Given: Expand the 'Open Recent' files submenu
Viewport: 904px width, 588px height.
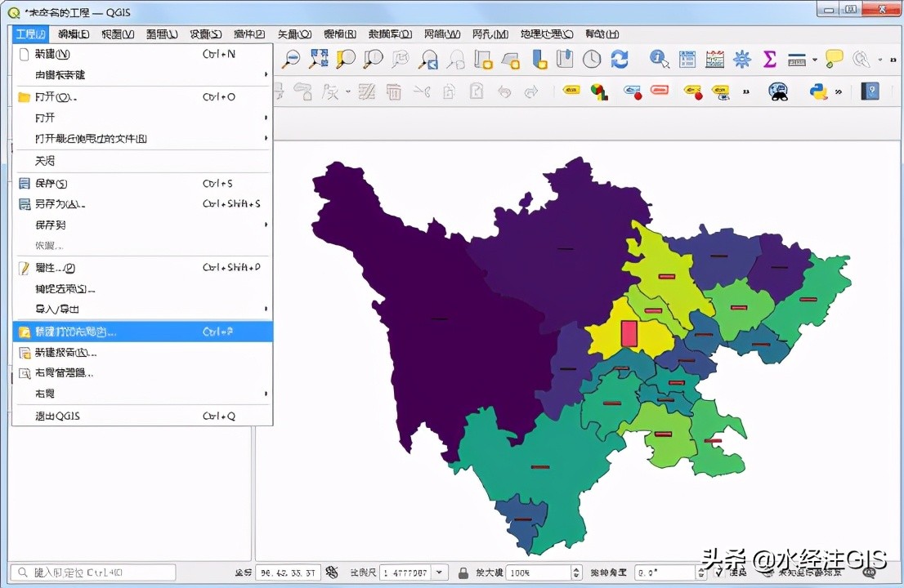Looking at the screenshot, I should point(142,139).
